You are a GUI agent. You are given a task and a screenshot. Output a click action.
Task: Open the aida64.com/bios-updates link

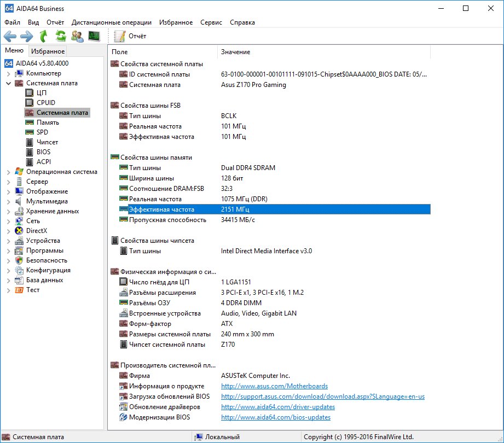275,417
